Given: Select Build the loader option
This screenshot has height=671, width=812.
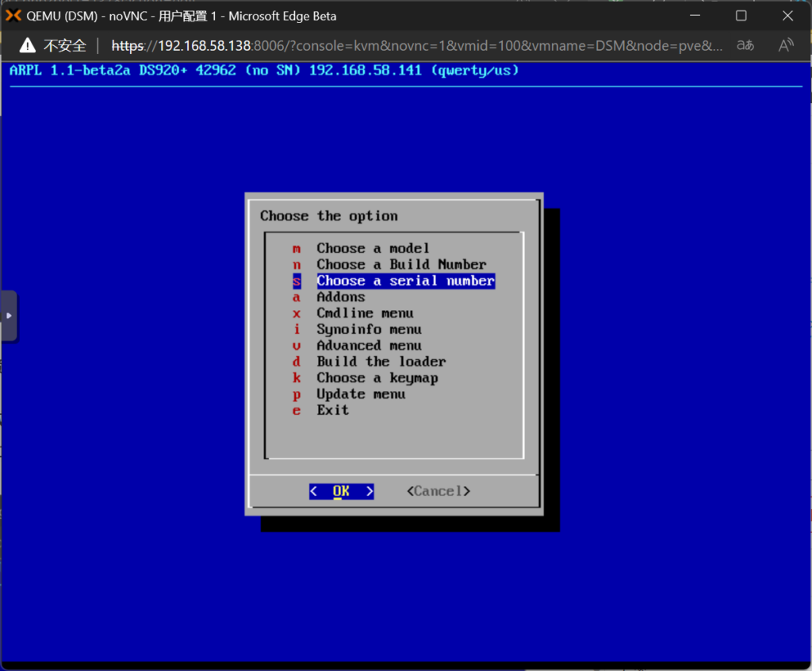Looking at the screenshot, I should (381, 362).
